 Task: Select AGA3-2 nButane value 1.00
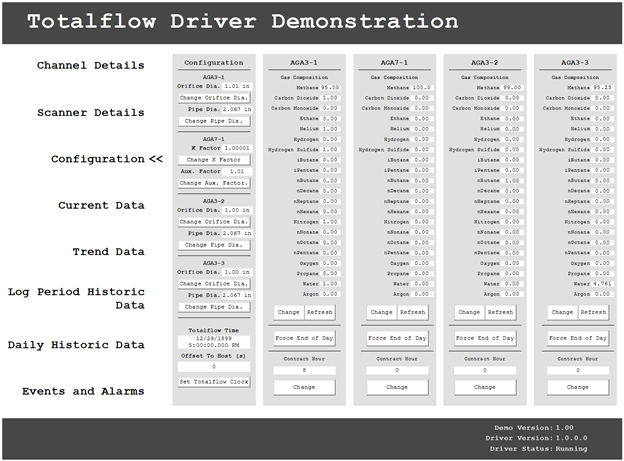(x=512, y=181)
